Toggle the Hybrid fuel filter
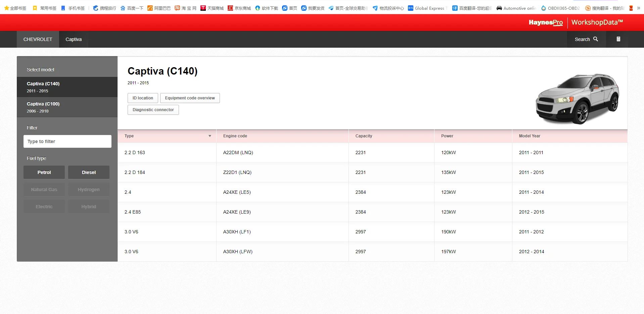 pos(89,207)
